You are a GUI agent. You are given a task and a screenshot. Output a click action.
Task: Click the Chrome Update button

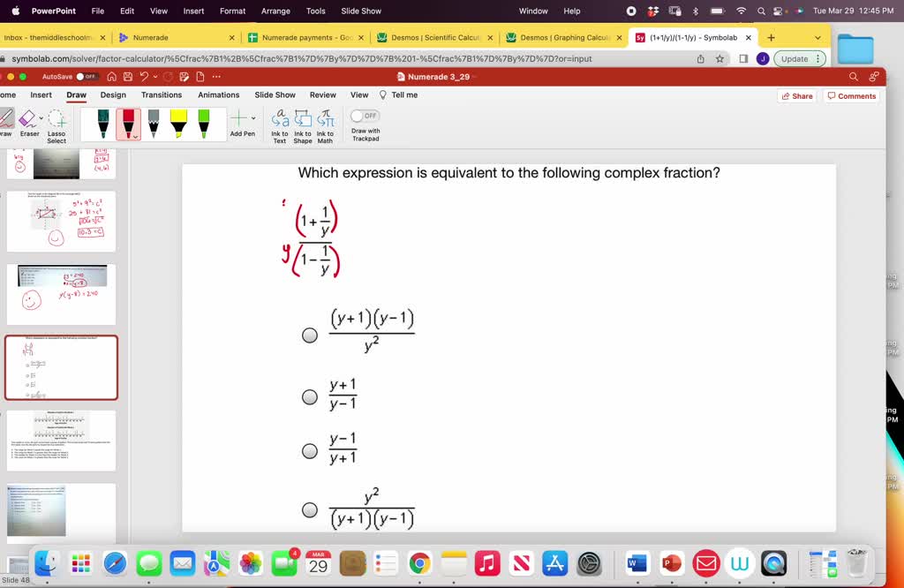click(x=799, y=59)
